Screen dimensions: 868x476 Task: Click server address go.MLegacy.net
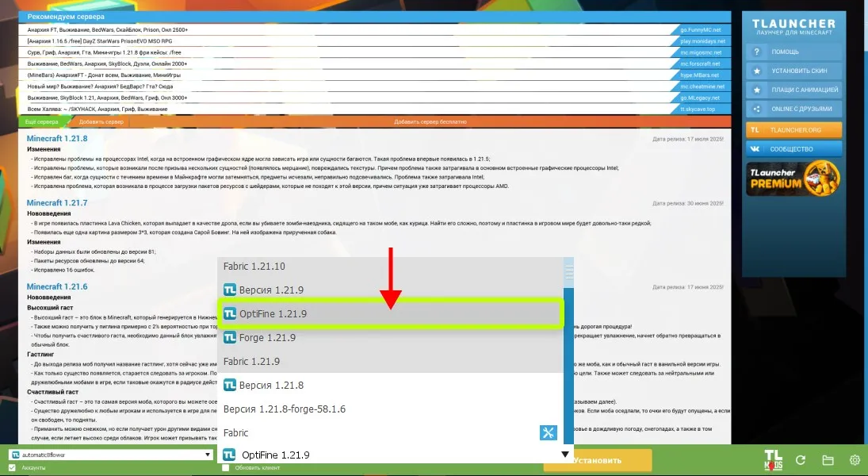pos(700,98)
